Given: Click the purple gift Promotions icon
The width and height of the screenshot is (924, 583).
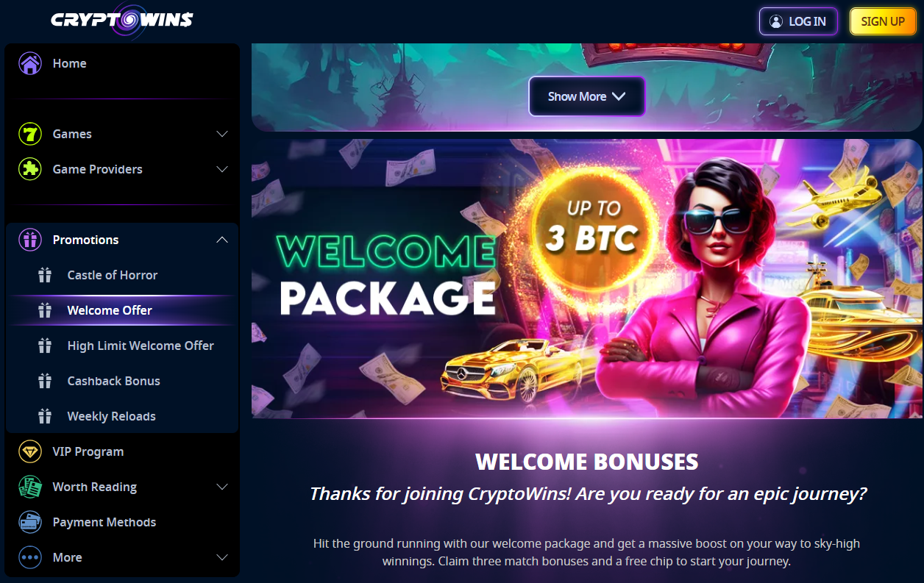Looking at the screenshot, I should [30, 240].
